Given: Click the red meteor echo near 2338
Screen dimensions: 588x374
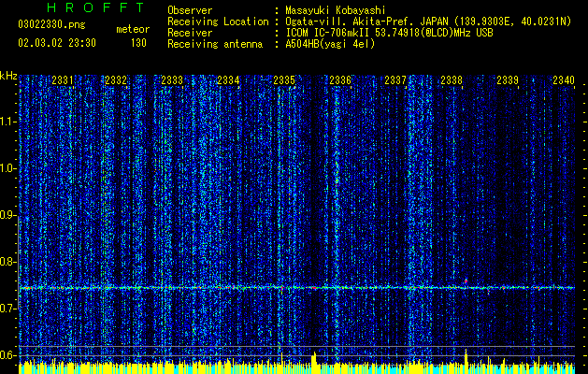Looking at the screenshot, I should point(466,280).
